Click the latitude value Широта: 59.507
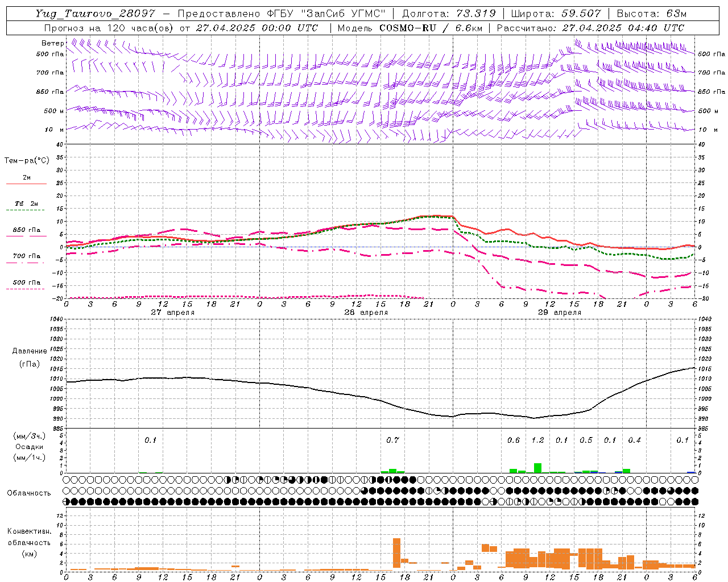728x582 pixels. (x=556, y=14)
